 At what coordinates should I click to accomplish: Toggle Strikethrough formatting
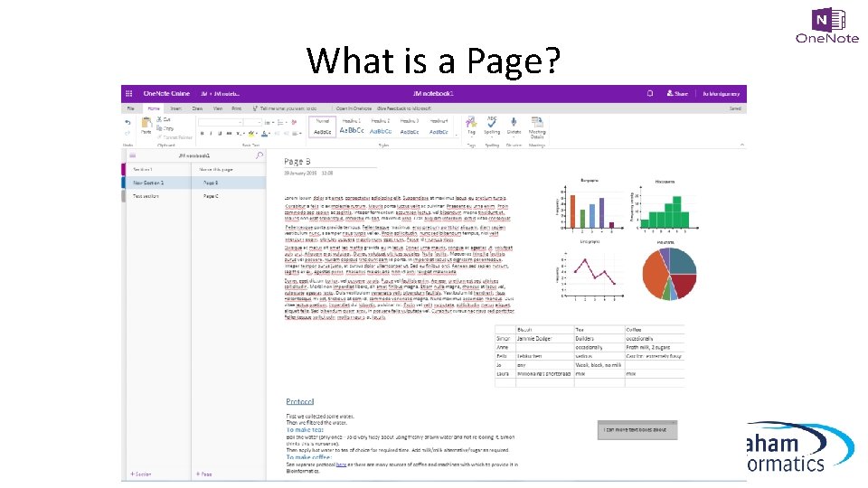(229, 134)
